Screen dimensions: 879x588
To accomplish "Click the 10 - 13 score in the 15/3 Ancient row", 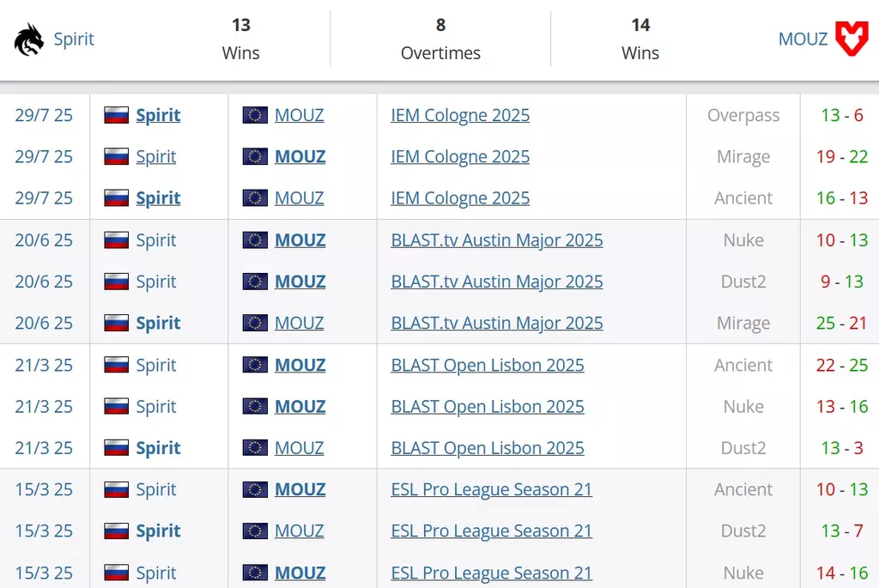I will tap(842, 489).
